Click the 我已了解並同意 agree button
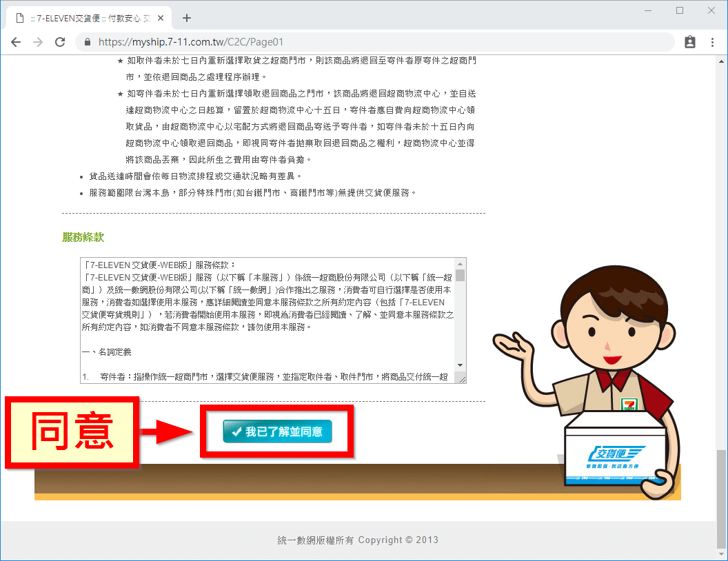Image resolution: width=728 pixels, height=561 pixels. coord(277,431)
